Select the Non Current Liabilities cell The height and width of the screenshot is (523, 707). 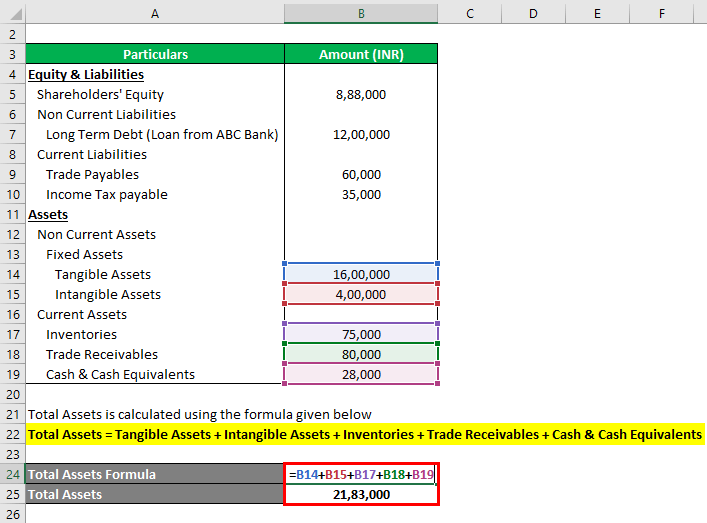tap(155, 114)
